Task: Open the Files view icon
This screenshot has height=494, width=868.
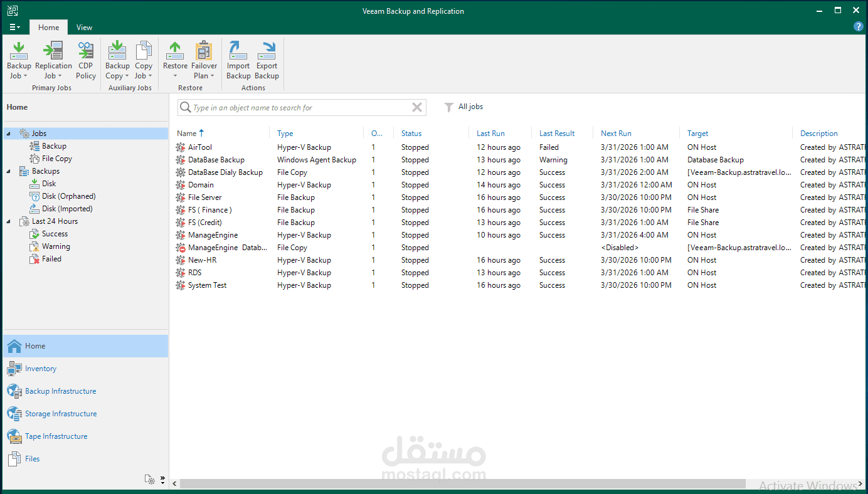Action: tap(14, 459)
